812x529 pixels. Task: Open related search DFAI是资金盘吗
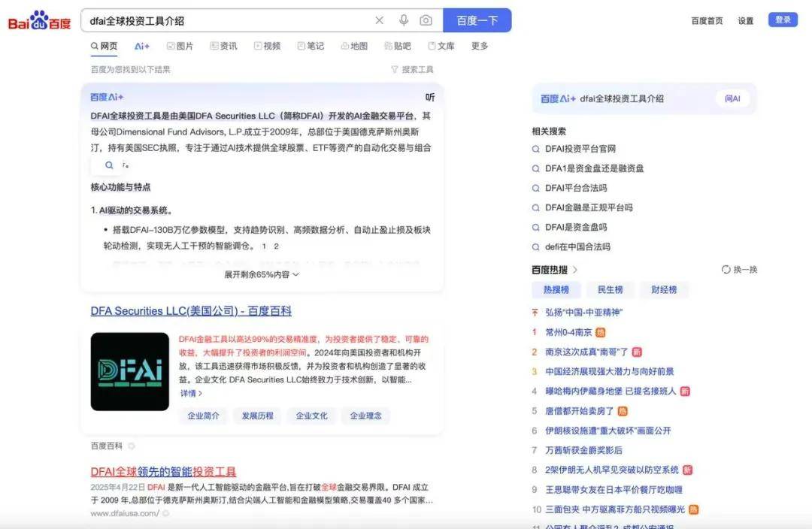[576, 227]
